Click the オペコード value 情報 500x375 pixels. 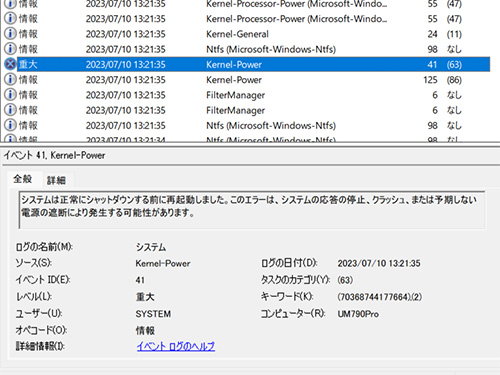[x=145, y=331]
